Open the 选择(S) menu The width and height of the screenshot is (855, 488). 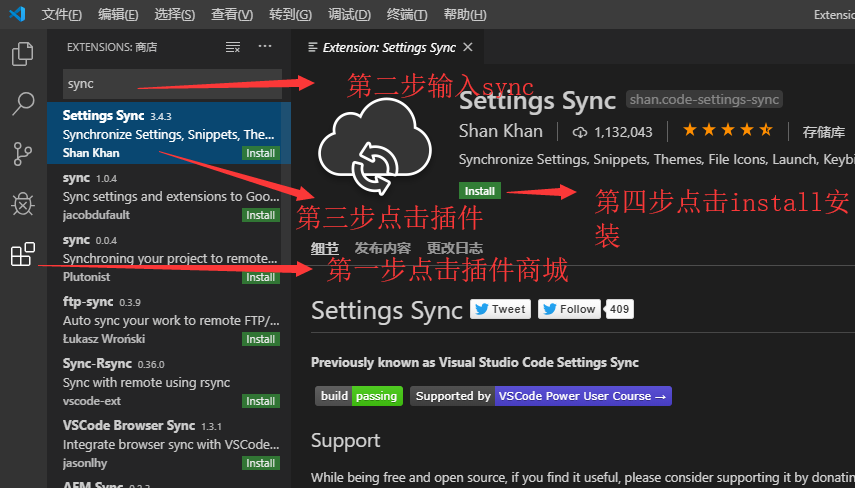174,14
